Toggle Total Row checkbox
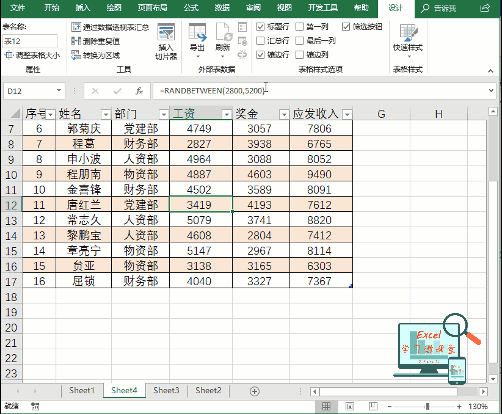This screenshot has width=502, height=414. point(260,41)
